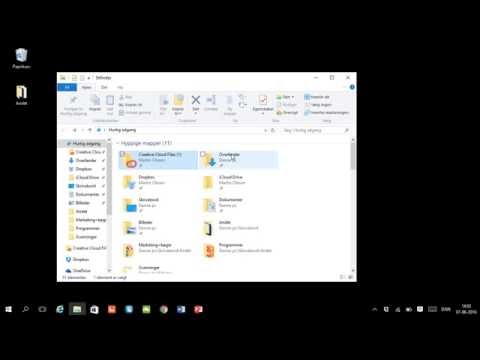480x360 pixels.
Task: Click the Flyt til (Move to) icon
Action: pyautogui.click(x=163, y=100)
